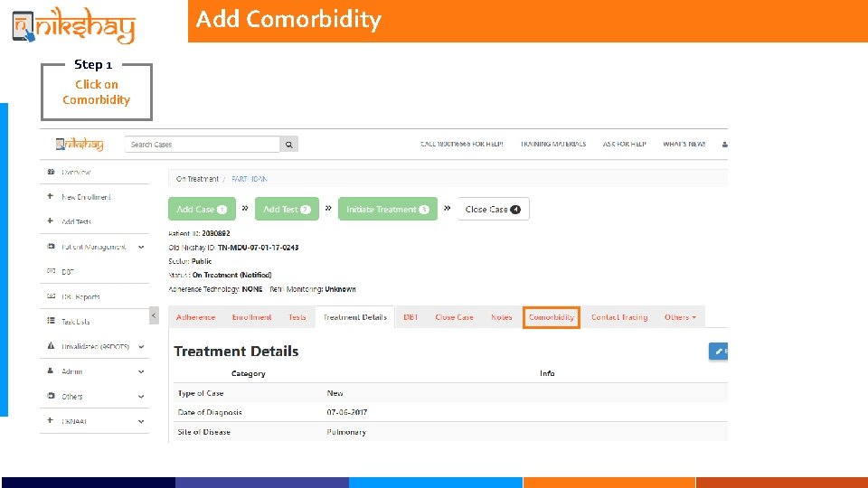Screen dimensions: 868x488
Task: Click the Close Case step button
Action: pyautogui.click(x=494, y=209)
